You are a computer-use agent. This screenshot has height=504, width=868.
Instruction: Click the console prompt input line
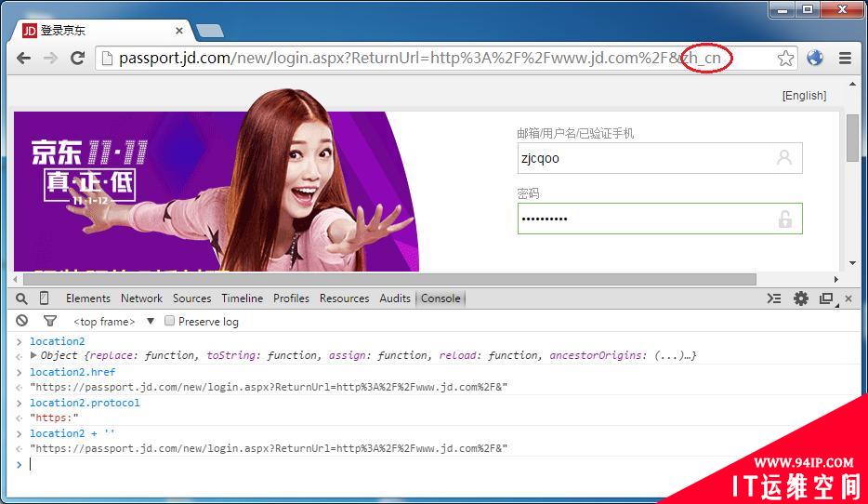coord(434,464)
